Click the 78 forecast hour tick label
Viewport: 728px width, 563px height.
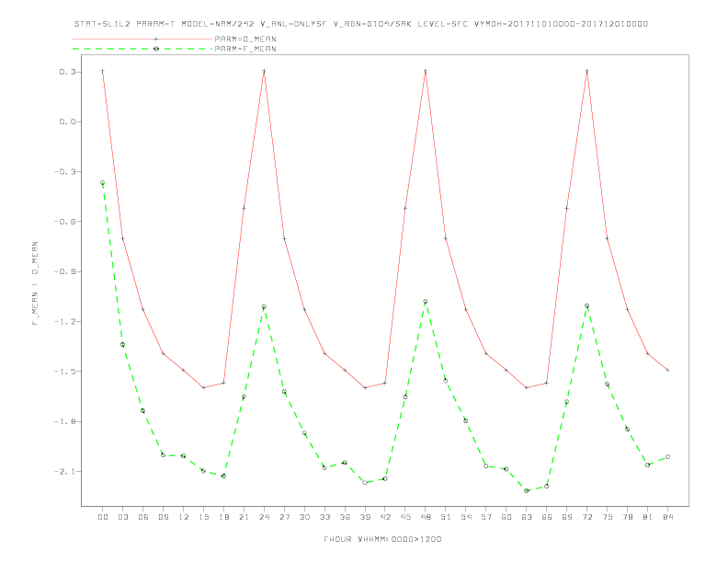(628, 517)
